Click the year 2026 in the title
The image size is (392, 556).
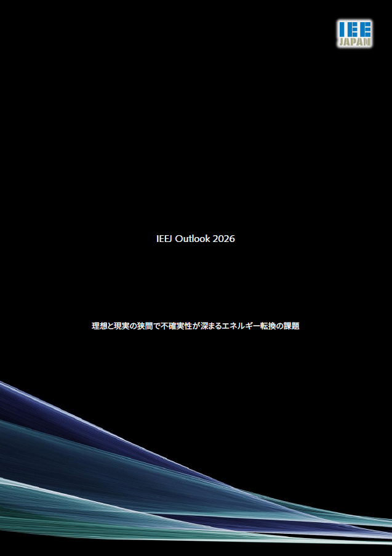click(223, 239)
